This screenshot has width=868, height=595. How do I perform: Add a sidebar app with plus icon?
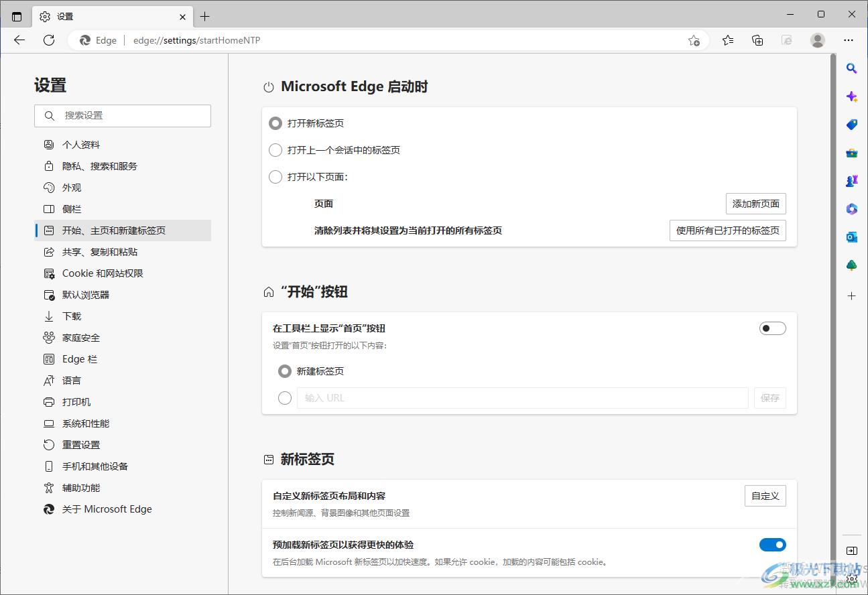(852, 295)
